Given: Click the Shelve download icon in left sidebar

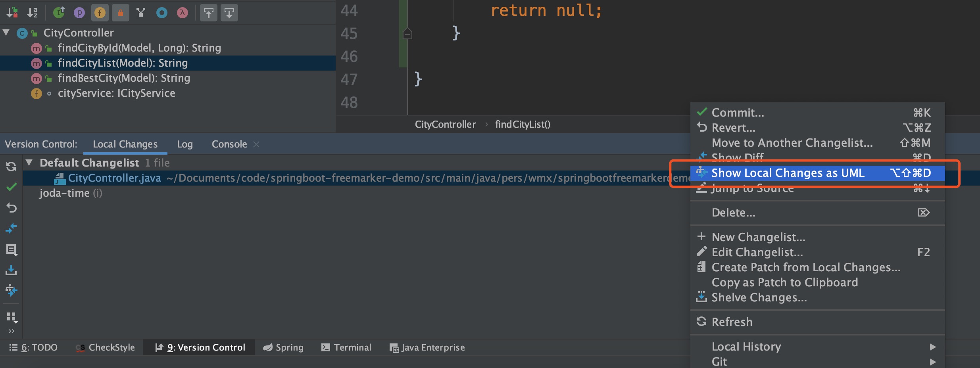Looking at the screenshot, I should [x=12, y=270].
